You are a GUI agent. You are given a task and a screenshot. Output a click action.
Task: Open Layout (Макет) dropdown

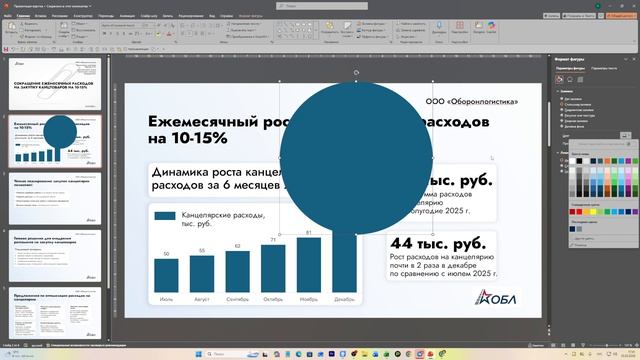pyautogui.click(x=80, y=24)
